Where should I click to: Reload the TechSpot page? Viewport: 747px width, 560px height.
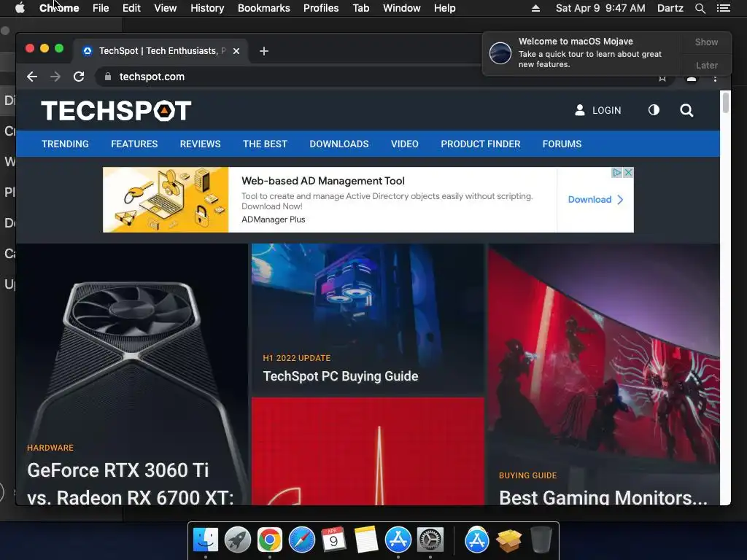click(x=79, y=77)
